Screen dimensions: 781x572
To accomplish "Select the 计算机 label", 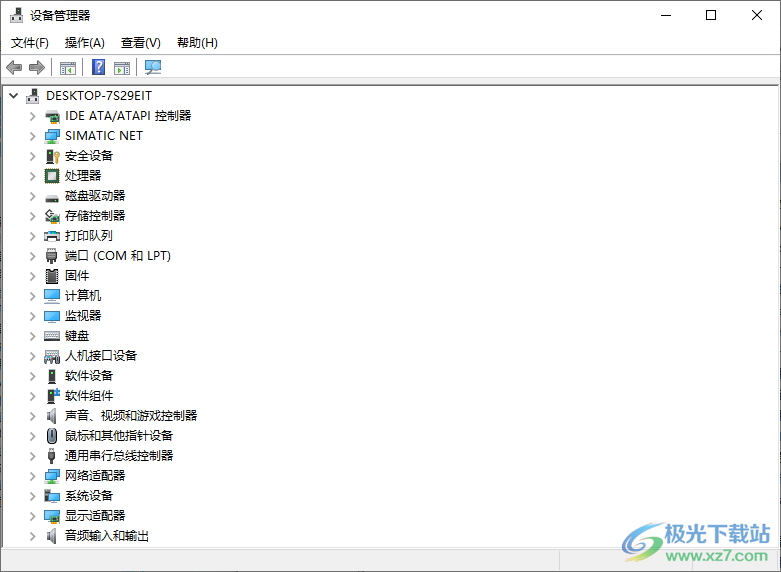I will (x=83, y=295).
